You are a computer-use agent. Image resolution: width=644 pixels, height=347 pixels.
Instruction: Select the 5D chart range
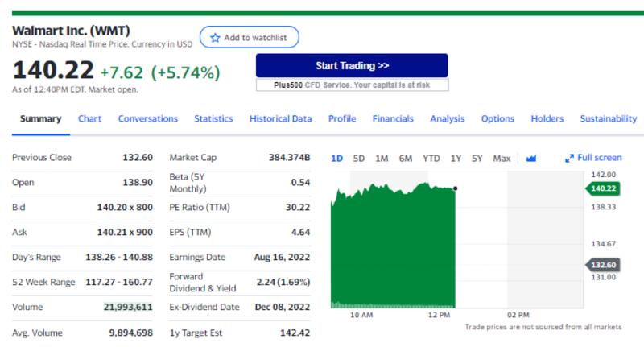(359, 159)
